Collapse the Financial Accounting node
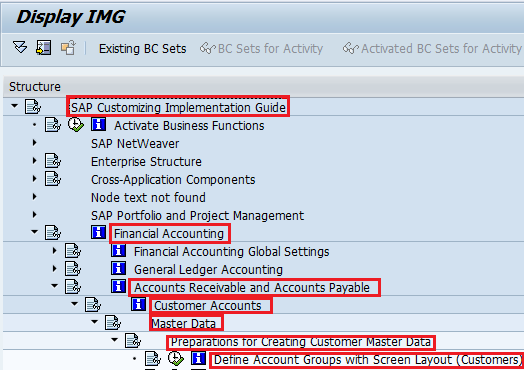 [34, 232]
